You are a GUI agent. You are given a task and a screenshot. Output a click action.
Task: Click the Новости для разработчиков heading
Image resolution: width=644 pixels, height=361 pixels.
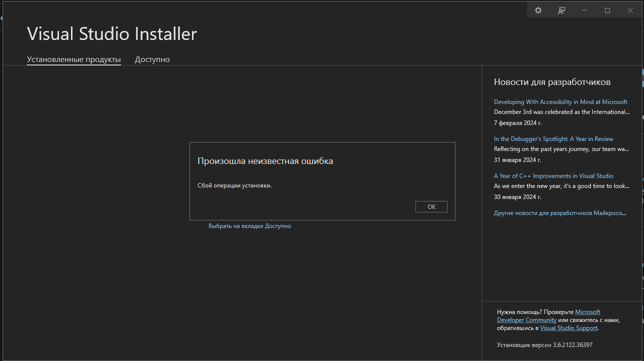point(552,82)
